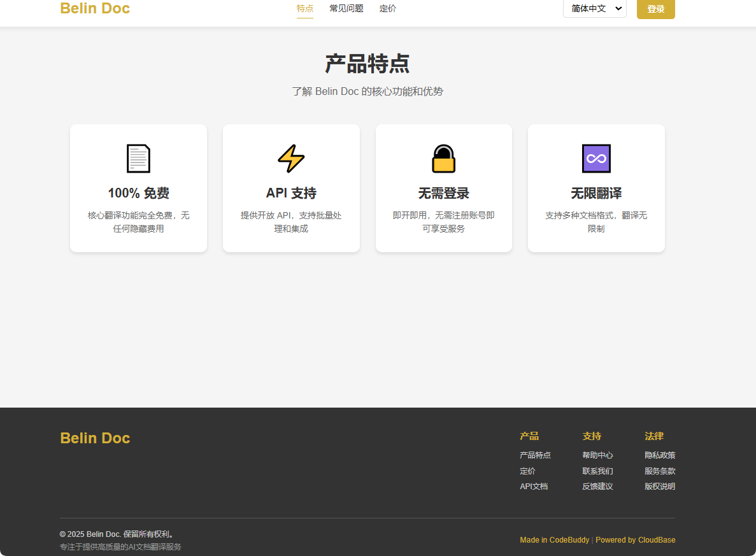Image resolution: width=756 pixels, height=556 pixels.
Task: Open footer link API文档
Action: click(534, 487)
